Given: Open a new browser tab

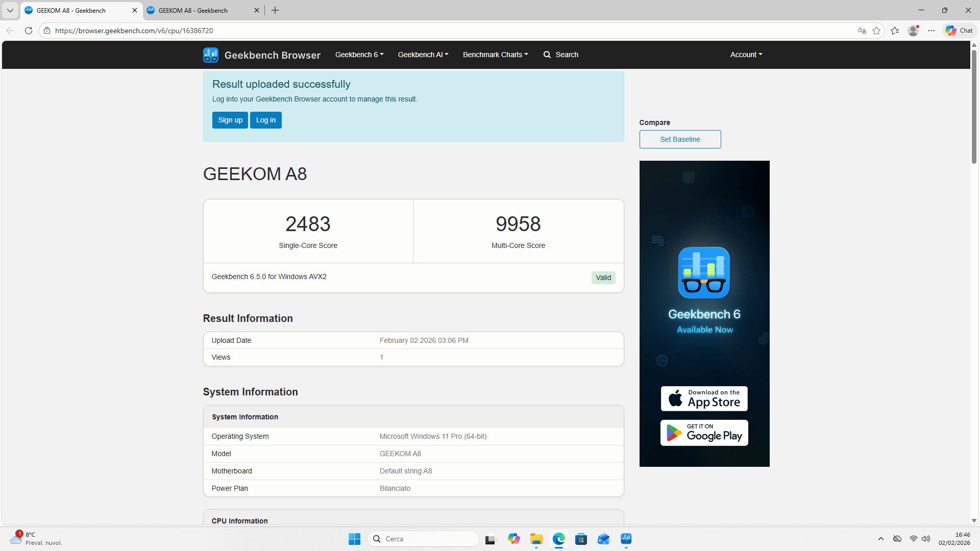Looking at the screenshot, I should [275, 10].
